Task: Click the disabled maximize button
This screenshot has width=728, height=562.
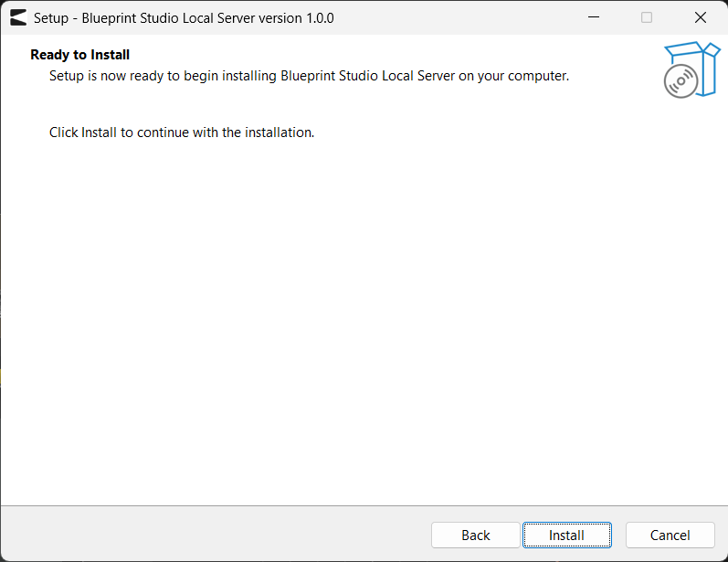Action: [647, 17]
